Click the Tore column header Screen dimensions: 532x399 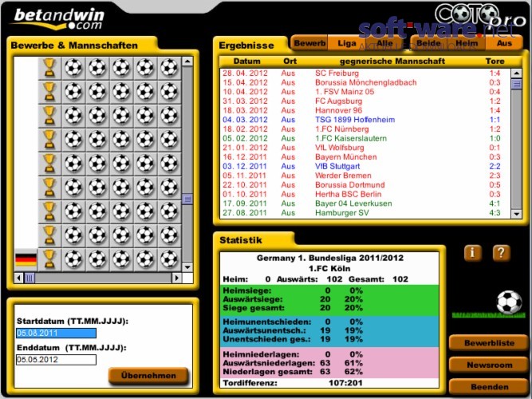tap(495, 61)
